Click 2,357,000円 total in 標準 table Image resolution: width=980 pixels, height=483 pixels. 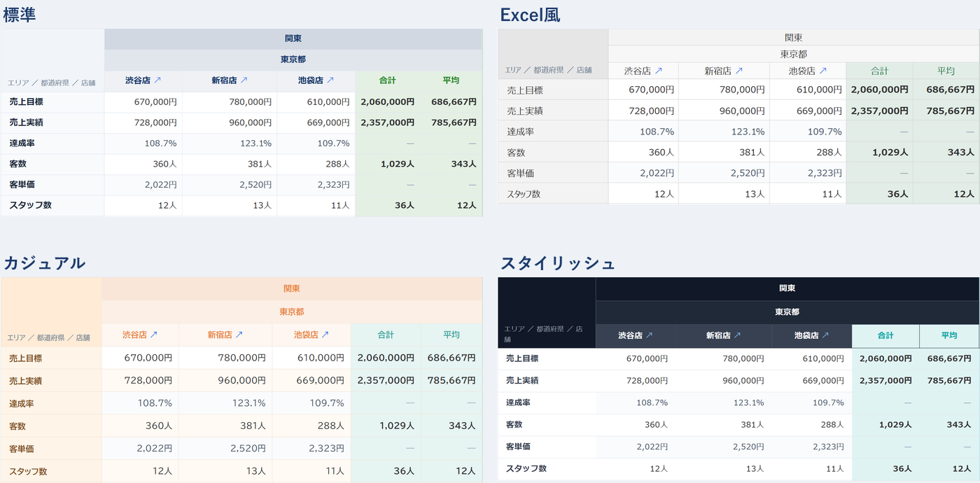point(387,122)
